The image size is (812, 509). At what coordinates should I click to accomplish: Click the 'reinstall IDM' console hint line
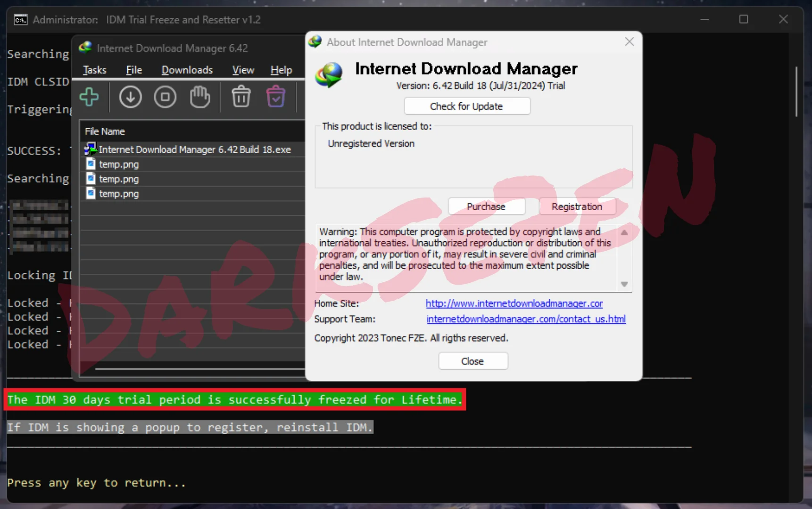[x=190, y=427]
